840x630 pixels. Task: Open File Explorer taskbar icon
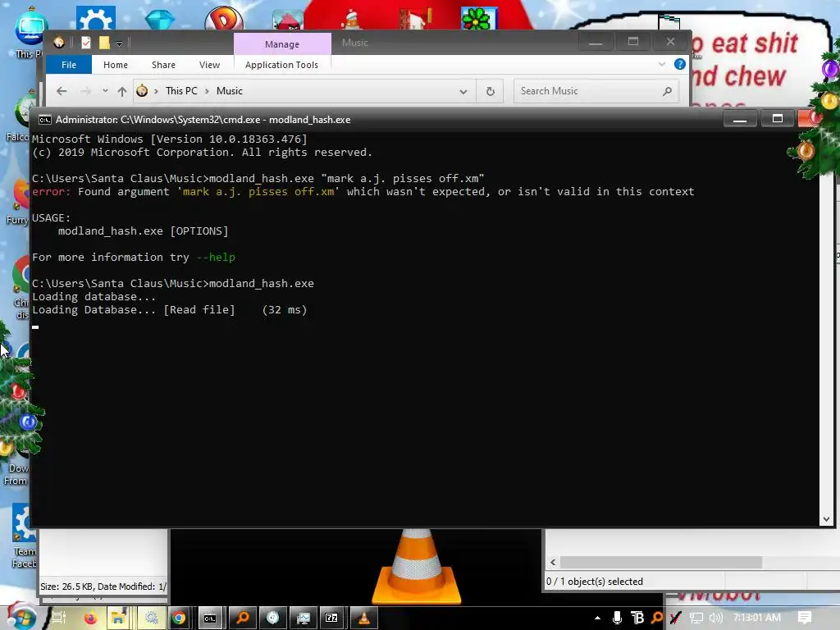(x=118, y=619)
